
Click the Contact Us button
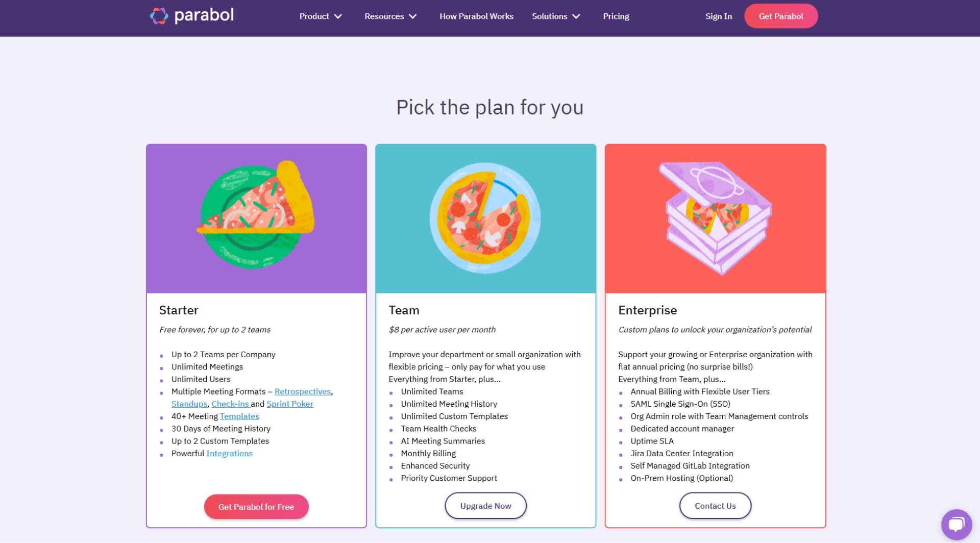(x=715, y=506)
